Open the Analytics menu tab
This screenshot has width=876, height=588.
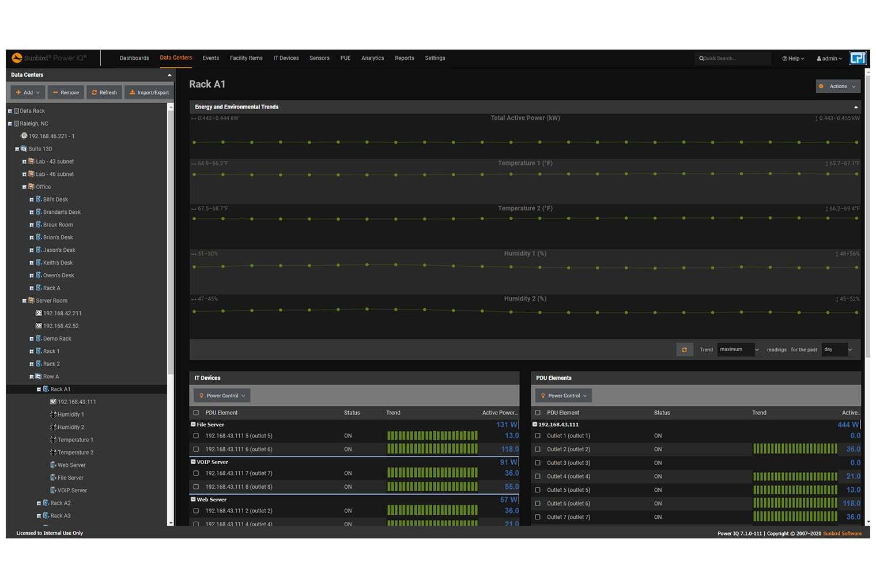372,58
